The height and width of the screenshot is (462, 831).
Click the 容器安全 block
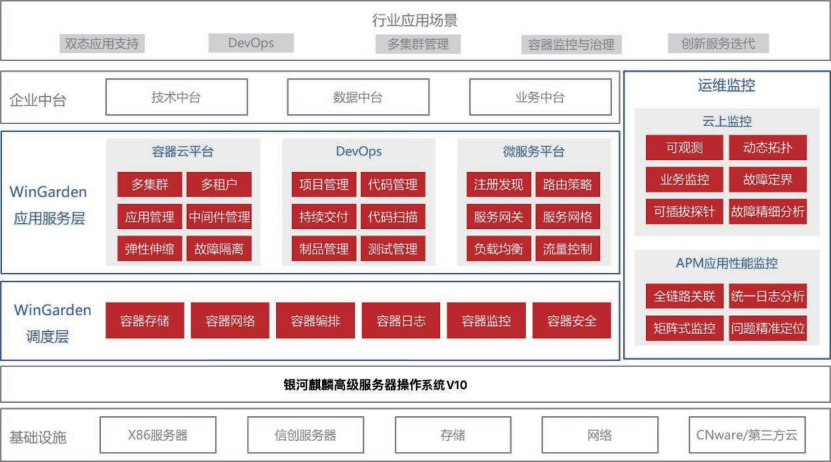coord(571,321)
